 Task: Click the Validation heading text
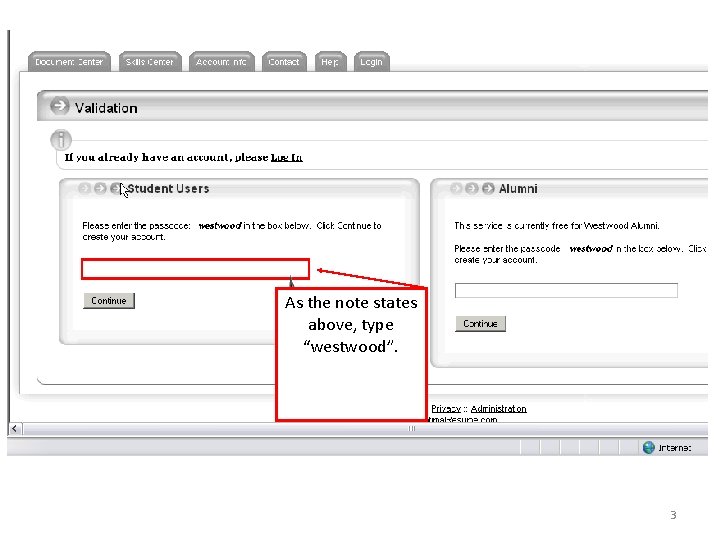[106, 108]
